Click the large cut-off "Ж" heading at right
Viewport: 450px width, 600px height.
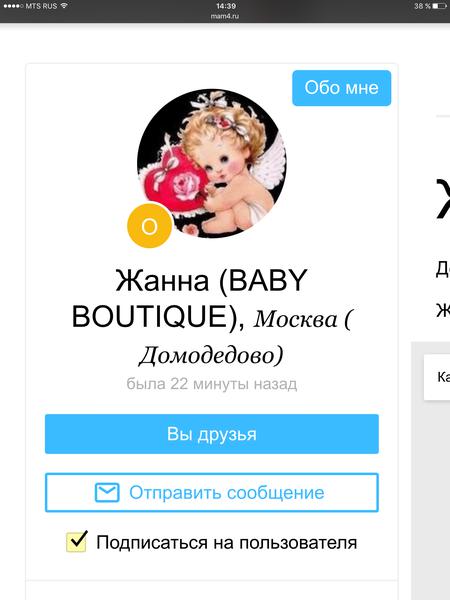pyautogui.click(x=443, y=199)
